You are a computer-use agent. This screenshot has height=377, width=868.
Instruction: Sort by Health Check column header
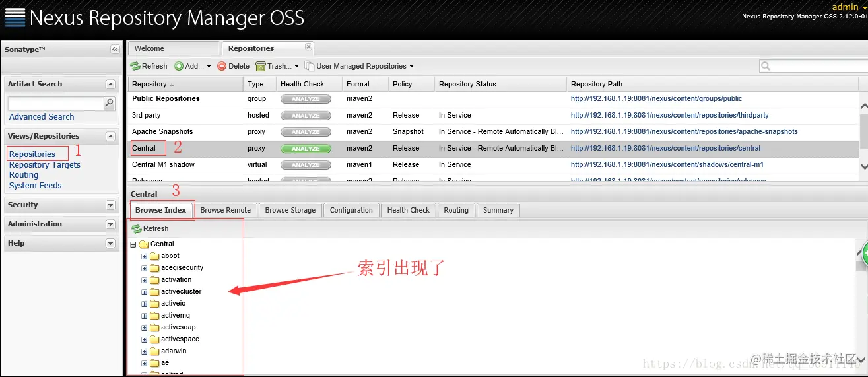click(309, 84)
